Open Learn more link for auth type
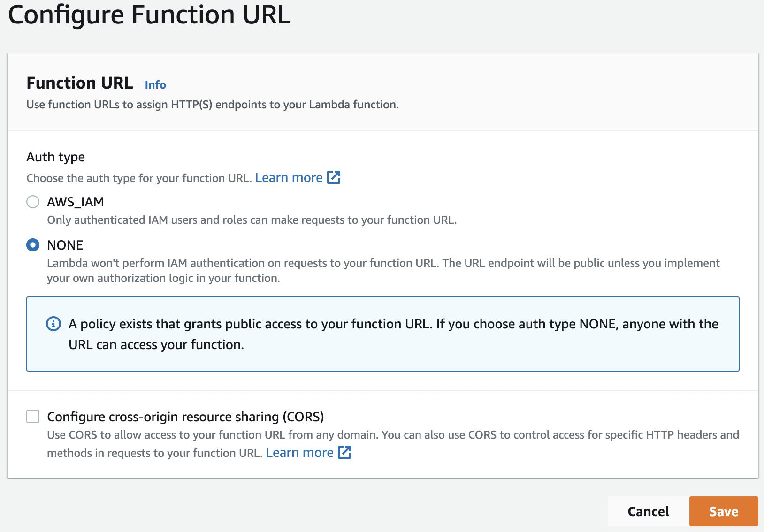Viewport: 764px width, 532px height. (x=289, y=178)
